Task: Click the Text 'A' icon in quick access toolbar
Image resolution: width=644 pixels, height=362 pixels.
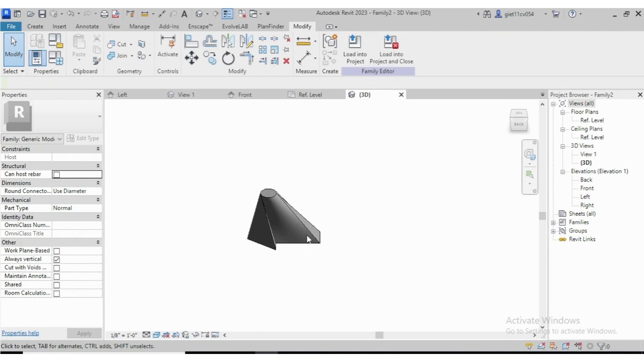Action: [x=184, y=14]
